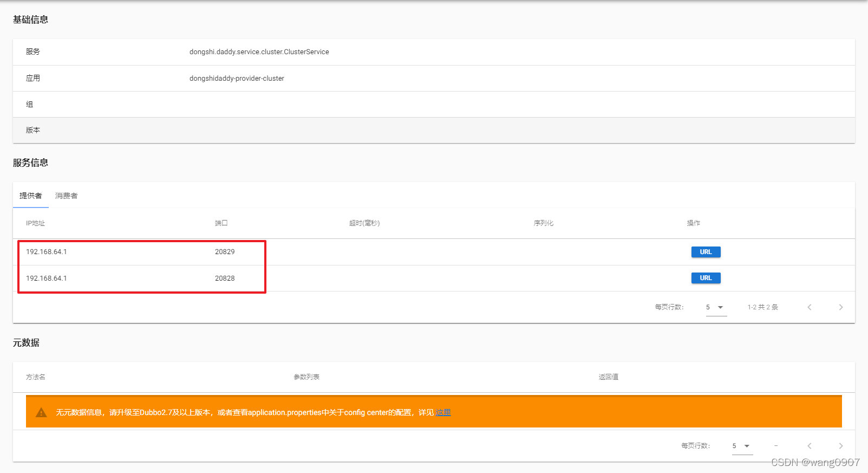The width and height of the screenshot is (868, 473).
Task: Click IP 192.168.64.1 in port 20829 row
Action: tap(47, 252)
